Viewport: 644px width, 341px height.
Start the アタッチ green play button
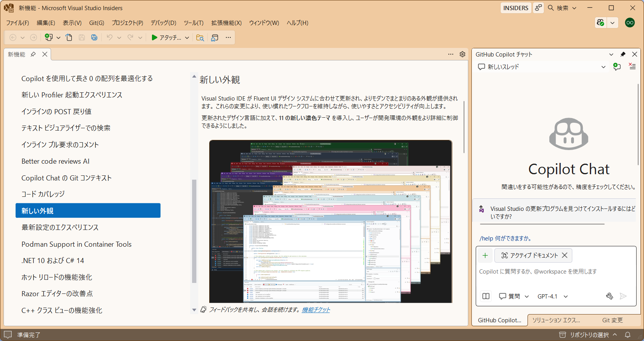[x=155, y=37]
